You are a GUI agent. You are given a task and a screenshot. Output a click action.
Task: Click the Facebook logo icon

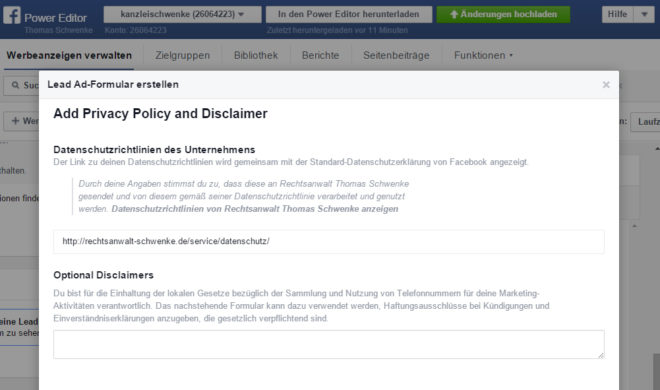12,15
